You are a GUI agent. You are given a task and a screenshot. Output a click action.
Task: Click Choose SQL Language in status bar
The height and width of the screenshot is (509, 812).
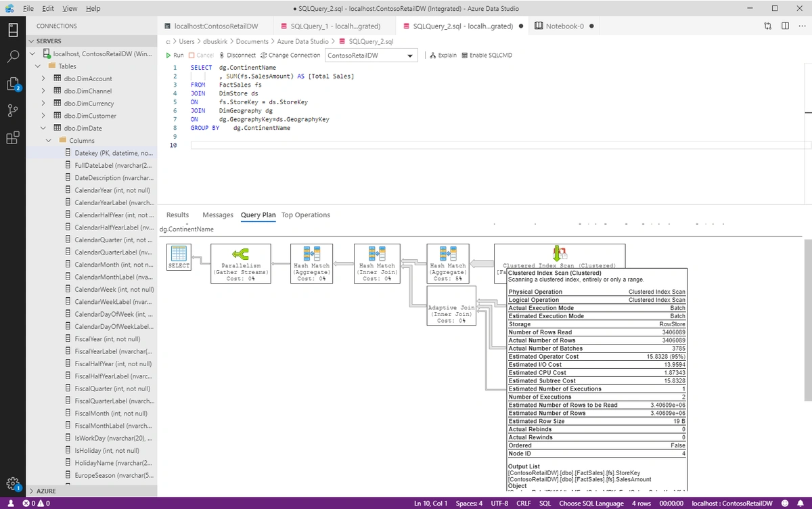(x=591, y=504)
